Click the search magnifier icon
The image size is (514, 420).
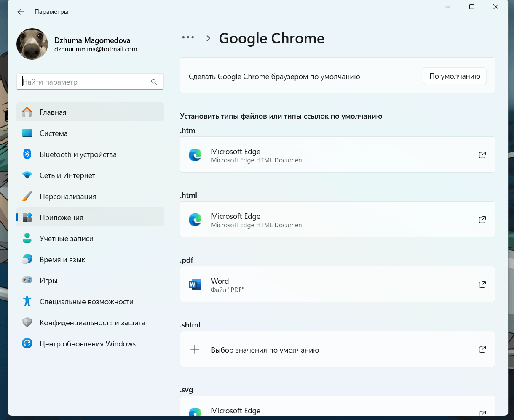[x=154, y=82]
